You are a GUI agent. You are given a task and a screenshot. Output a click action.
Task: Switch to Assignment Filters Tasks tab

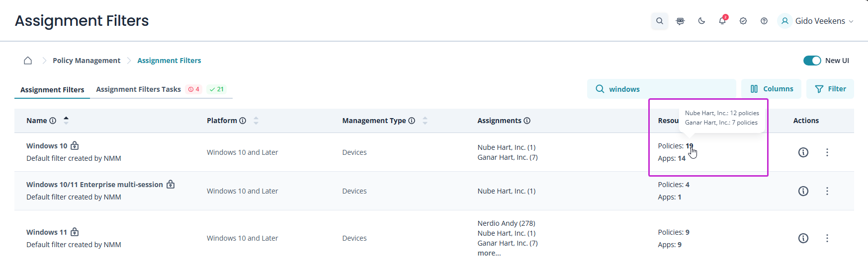click(x=138, y=89)
